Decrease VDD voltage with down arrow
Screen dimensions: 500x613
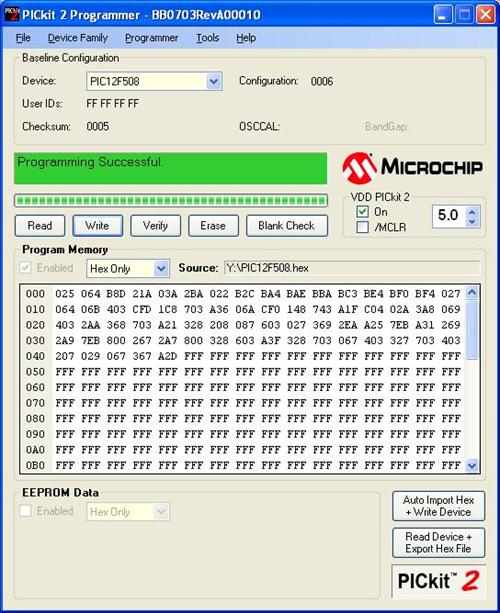click(x=472, y=221)
